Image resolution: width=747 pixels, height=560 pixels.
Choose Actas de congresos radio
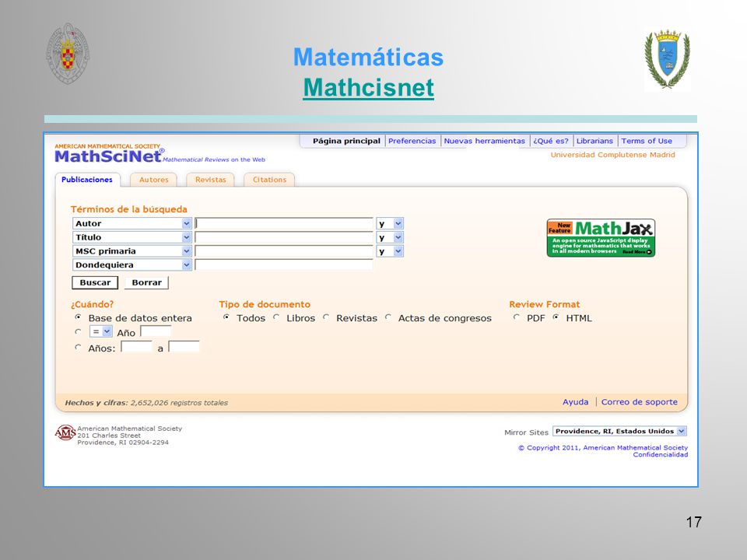[x=388, y=317]
